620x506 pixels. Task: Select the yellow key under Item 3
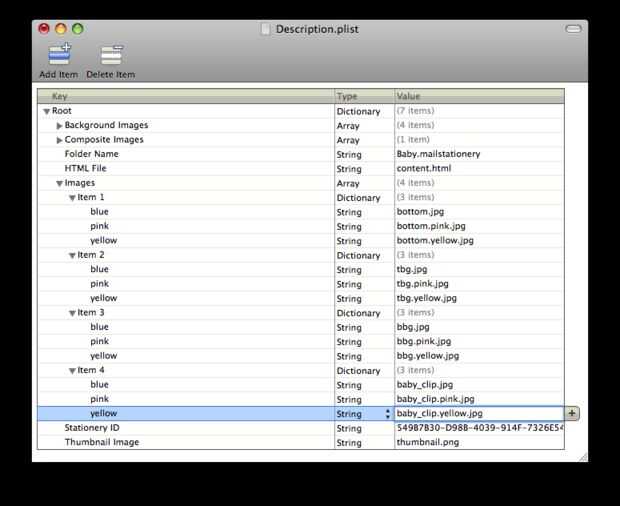(x=103, y=356)
